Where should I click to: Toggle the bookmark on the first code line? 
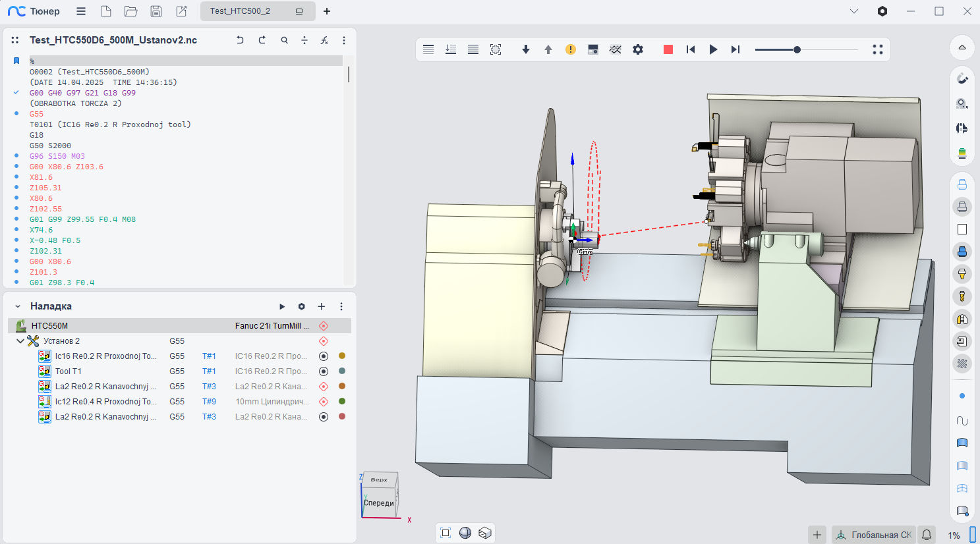pos(16,61)
